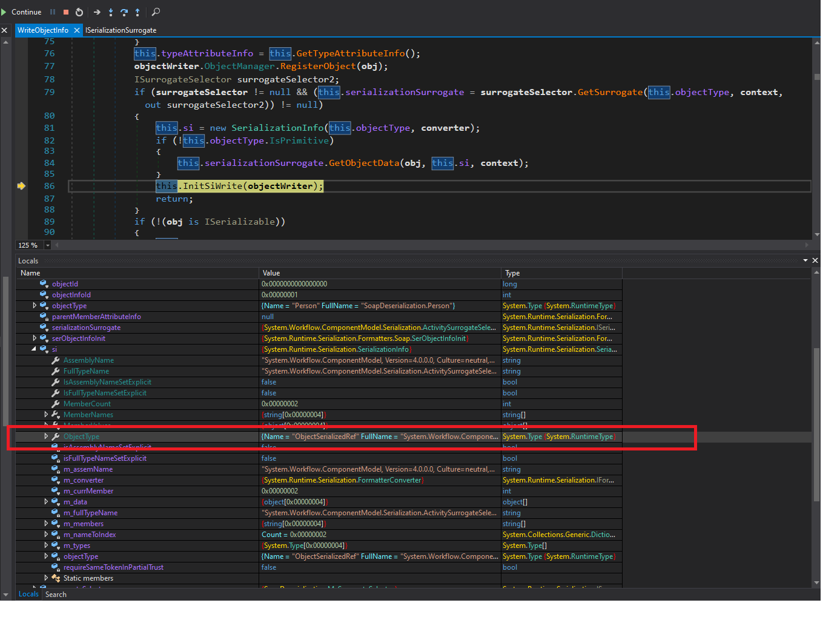Click the null value of parentMemberAttributeInfo
This screenshot has height=620, width=840.
[268, 317]
